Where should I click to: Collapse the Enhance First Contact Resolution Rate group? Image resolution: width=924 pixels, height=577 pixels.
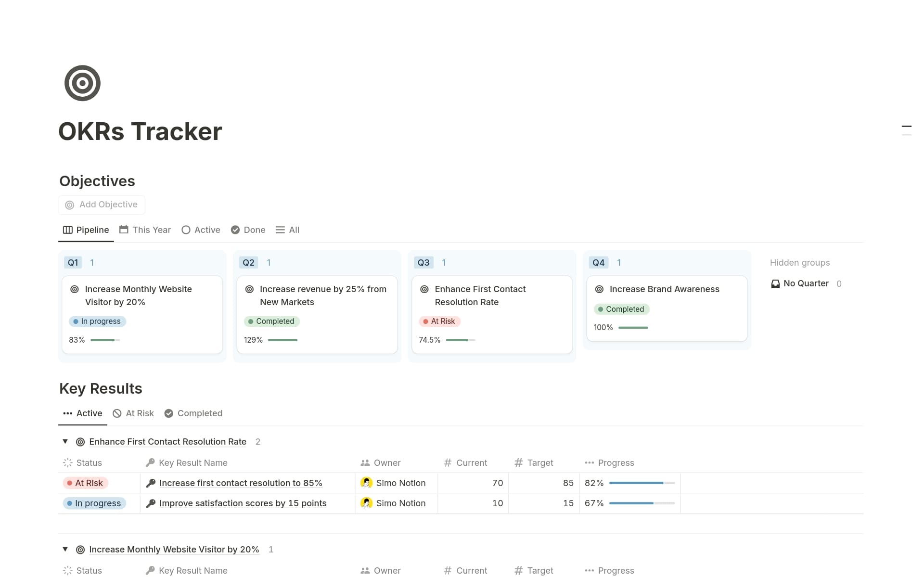(x=65, y=441)
